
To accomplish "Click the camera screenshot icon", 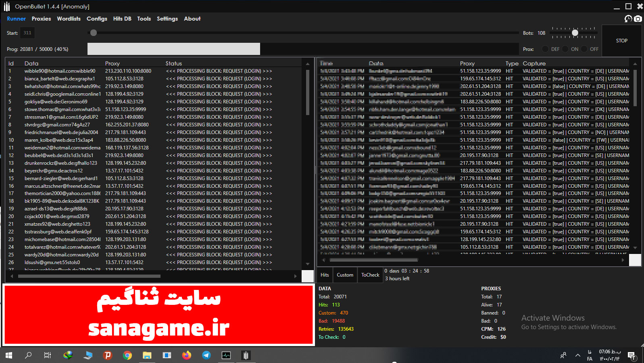I will point(638,19).
